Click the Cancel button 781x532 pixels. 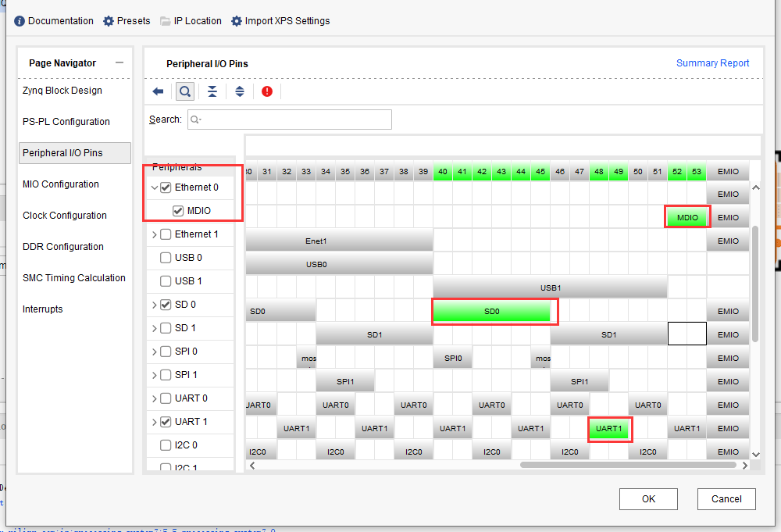click(x=726, y=498)
